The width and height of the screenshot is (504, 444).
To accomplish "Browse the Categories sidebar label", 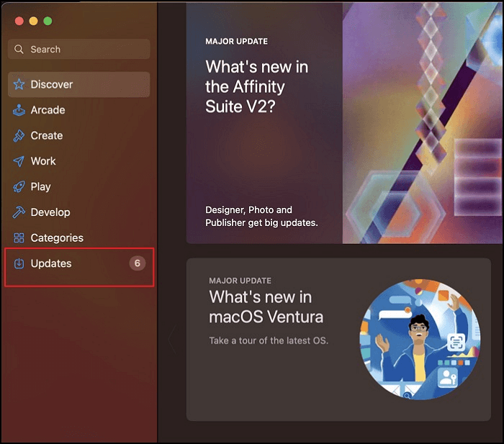I will [x=57, y=237].
